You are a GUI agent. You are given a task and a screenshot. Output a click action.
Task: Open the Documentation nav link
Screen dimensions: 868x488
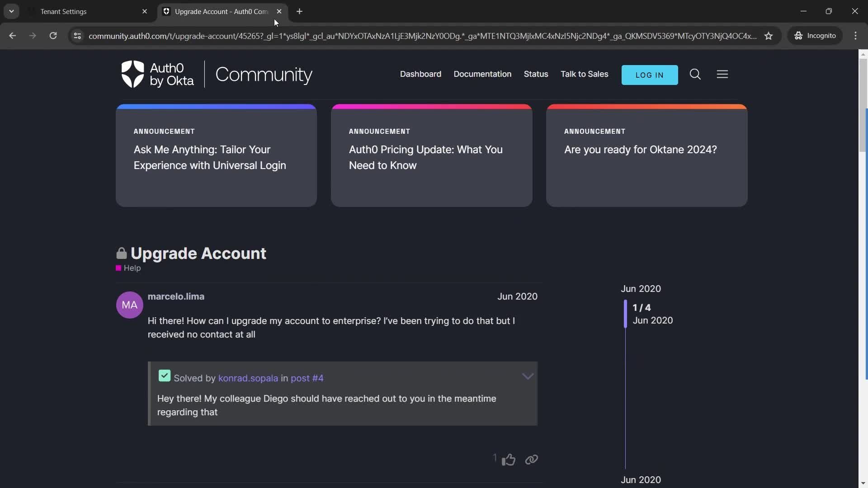pyautogui.click(x=482, y=74)
